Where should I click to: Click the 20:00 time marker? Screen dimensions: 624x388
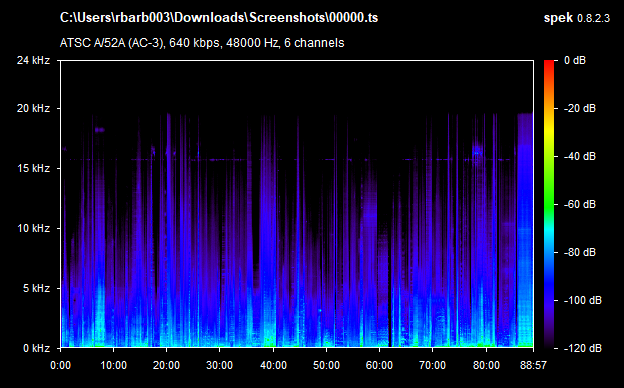coord(166,365)
